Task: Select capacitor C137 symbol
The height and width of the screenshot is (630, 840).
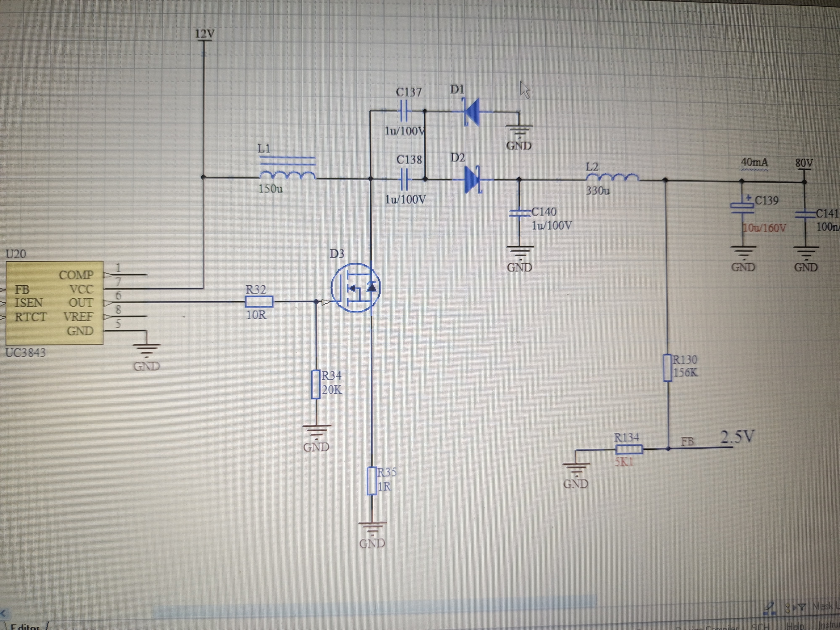Action: tap(404, 112)
